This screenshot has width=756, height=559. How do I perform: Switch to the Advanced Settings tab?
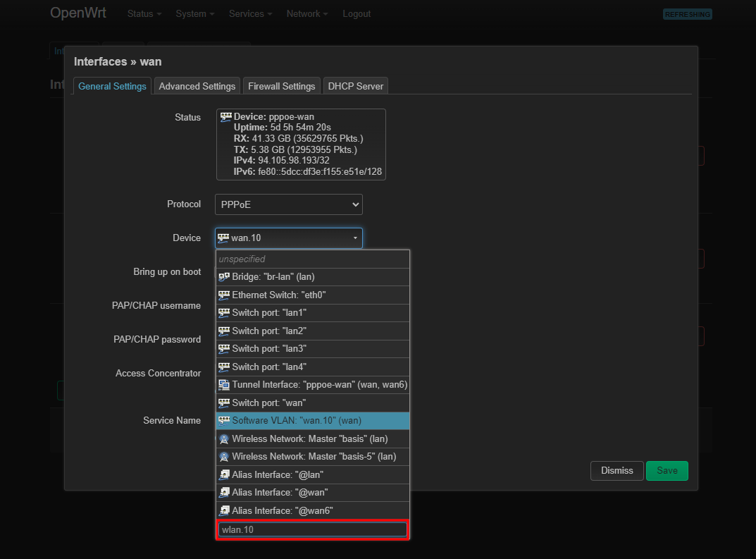(x=197, y=86)
